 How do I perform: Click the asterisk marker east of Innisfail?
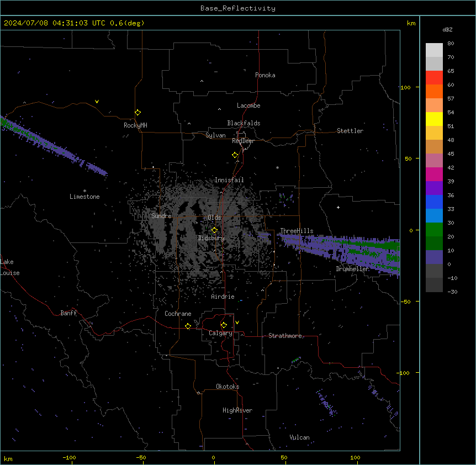pos(277,167)
